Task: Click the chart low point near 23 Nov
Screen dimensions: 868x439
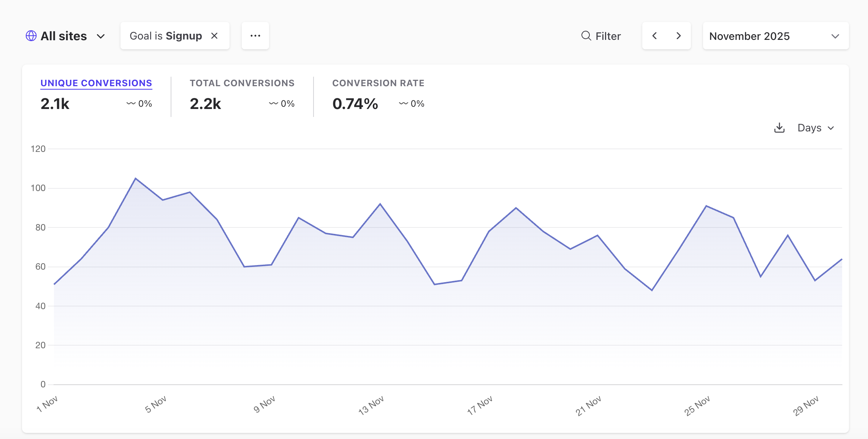Action: point(652,290)
